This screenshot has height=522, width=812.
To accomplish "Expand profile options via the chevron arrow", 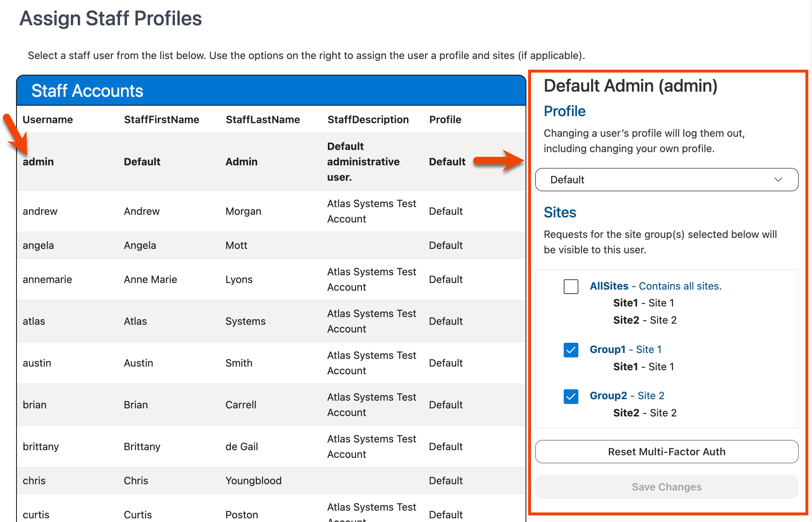I will (779, 180).
